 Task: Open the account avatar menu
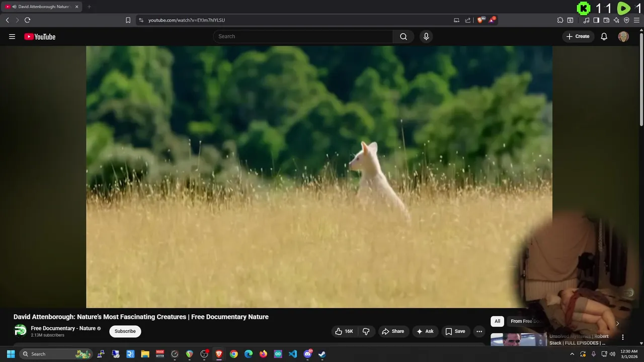(x=623, y=37)
